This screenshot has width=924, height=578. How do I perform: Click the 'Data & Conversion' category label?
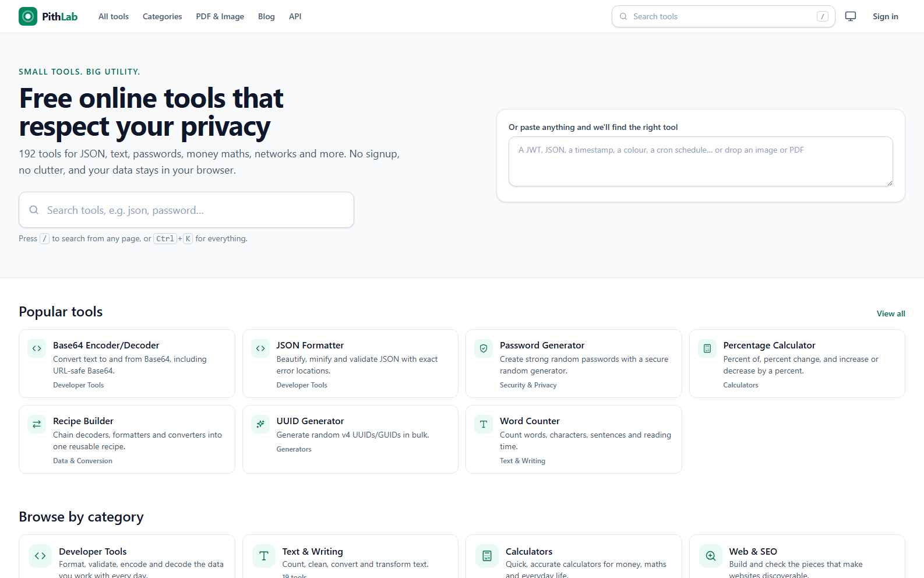pos(83,461)
